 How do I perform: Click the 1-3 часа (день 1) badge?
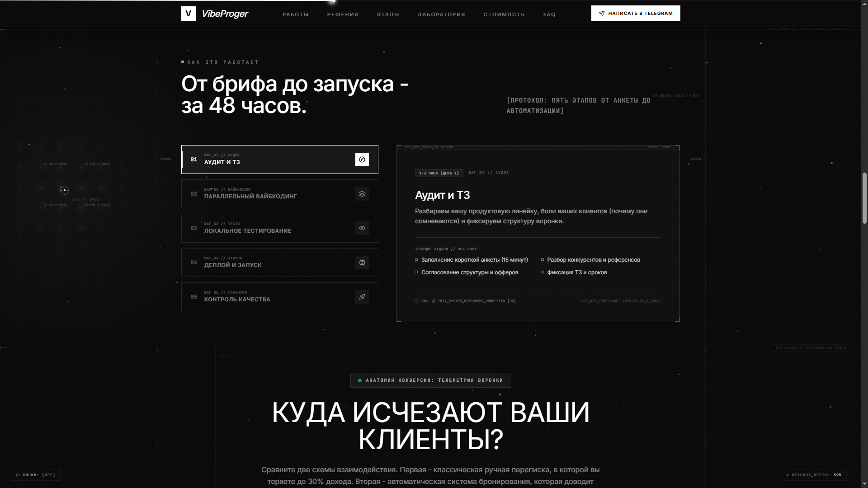439,173
